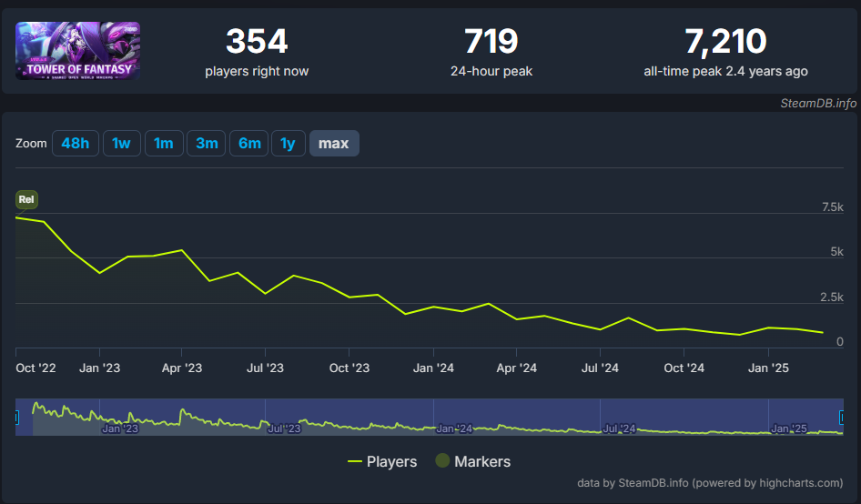Click the Jul '23 label in the navigator

(x=284, y=428)
